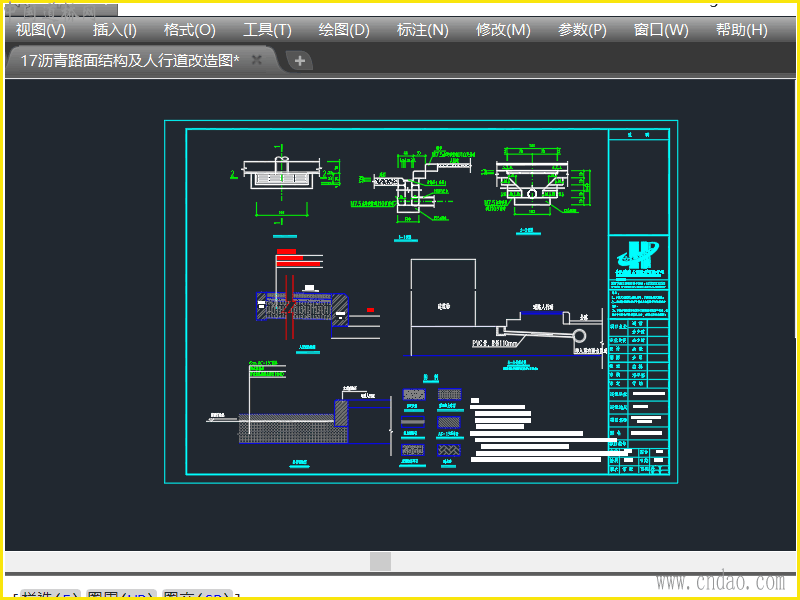Select the PVC pipe label text in drawing

(495, 343)
